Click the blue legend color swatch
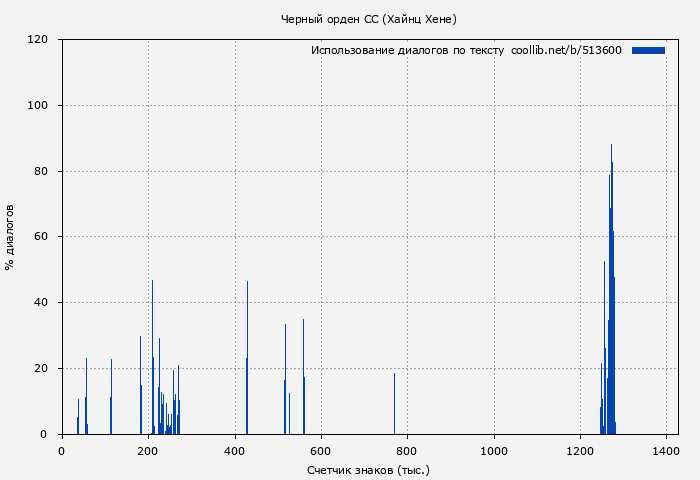The width and height of the screenshot is (700, 480). click(x=648, y=50)
